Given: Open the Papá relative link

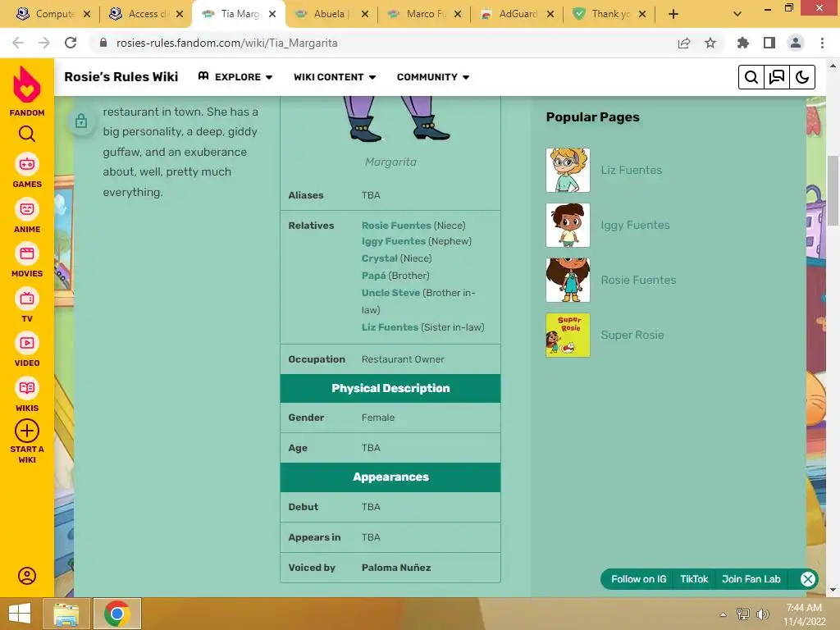Looking at the screenshot, I should click(373, 276).
